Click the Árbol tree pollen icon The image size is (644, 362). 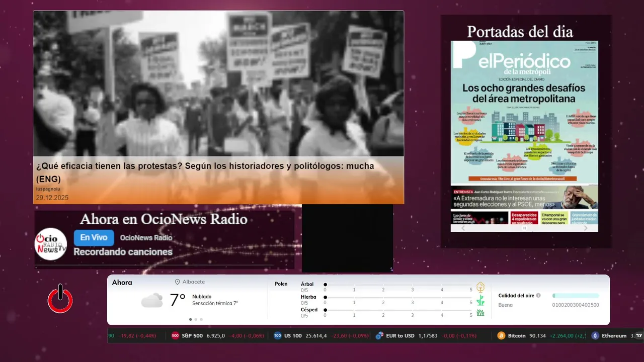point(480,287)
